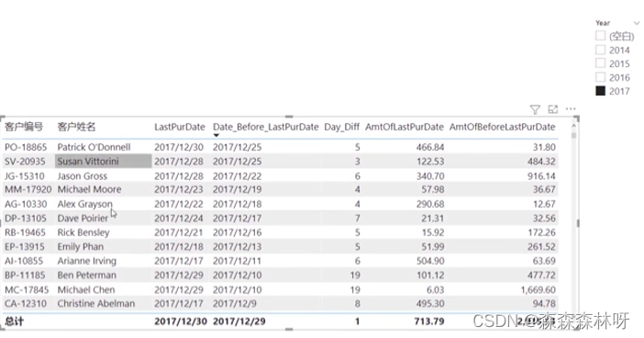Select customer ID PO-18865

pos(26,147)
